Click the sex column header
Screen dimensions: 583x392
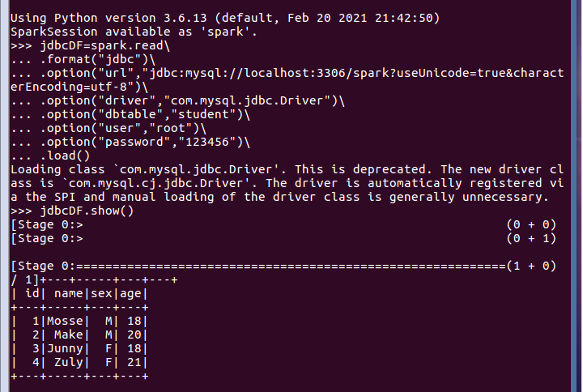[x=101, y=293]
